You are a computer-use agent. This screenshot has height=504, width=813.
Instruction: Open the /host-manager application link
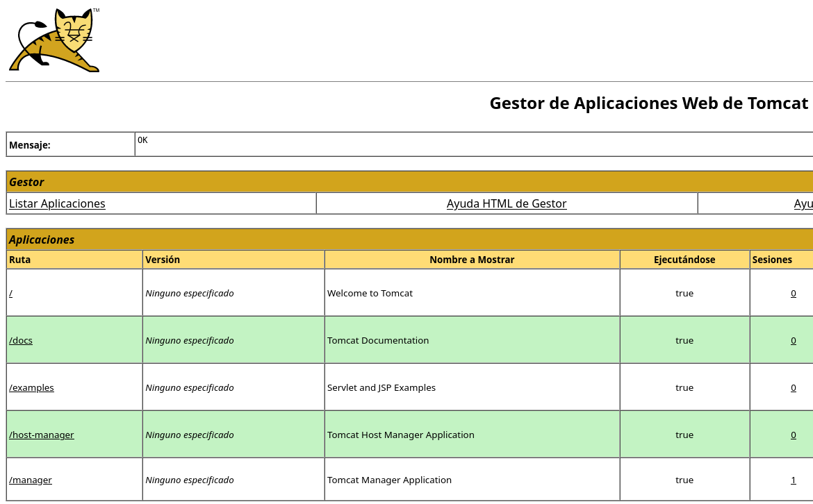[x=42, y=435]
